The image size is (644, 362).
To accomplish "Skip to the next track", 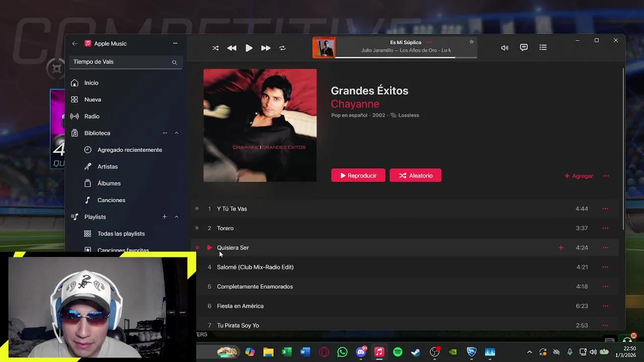I will [266, 48].
